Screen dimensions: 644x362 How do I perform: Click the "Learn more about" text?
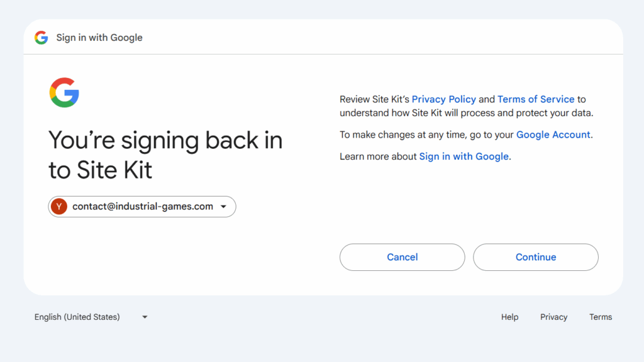(x=378, y=156)
